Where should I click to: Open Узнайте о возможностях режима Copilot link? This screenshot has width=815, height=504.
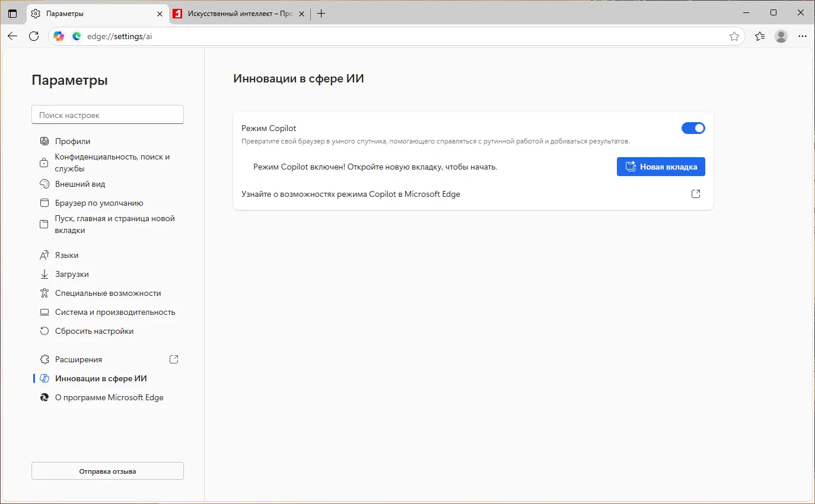(x=351, y=194)
